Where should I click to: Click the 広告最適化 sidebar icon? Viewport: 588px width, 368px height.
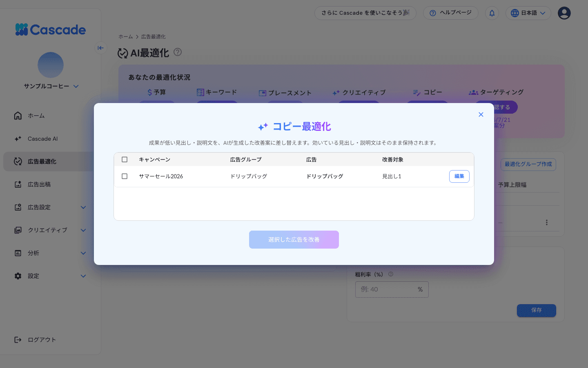[18, 162]
